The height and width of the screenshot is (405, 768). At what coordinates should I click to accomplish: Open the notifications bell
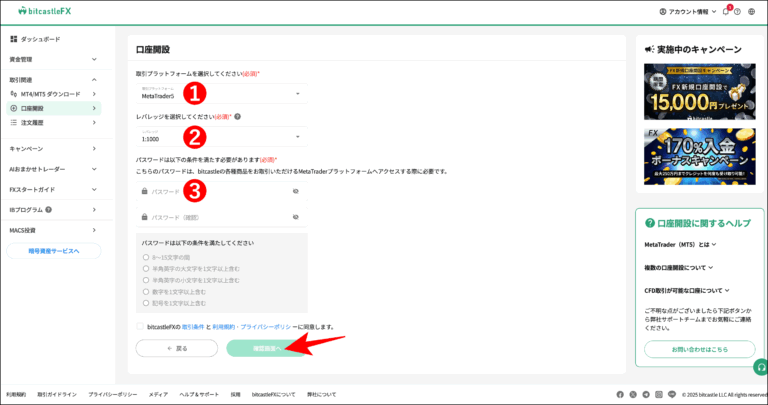726,12
